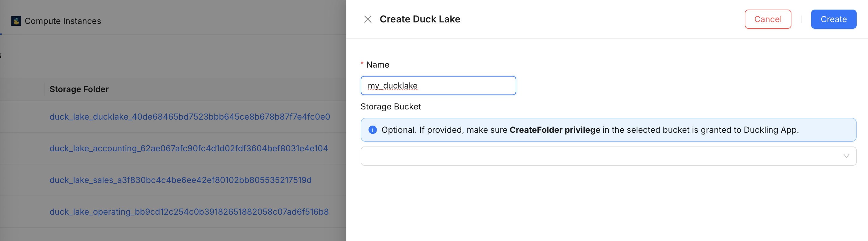Click the duck icon beside Compute Instances
Screen dimensions: 868x241
pos(16,21)
